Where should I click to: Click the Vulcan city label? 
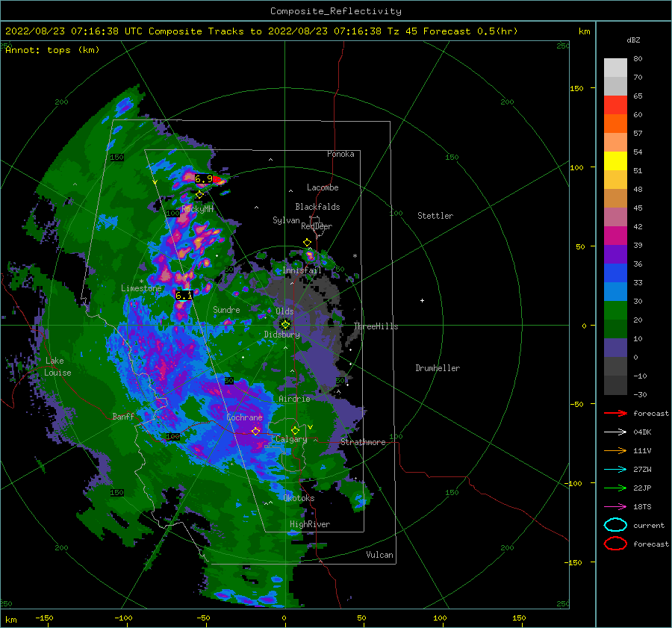(x=379, y=555)
